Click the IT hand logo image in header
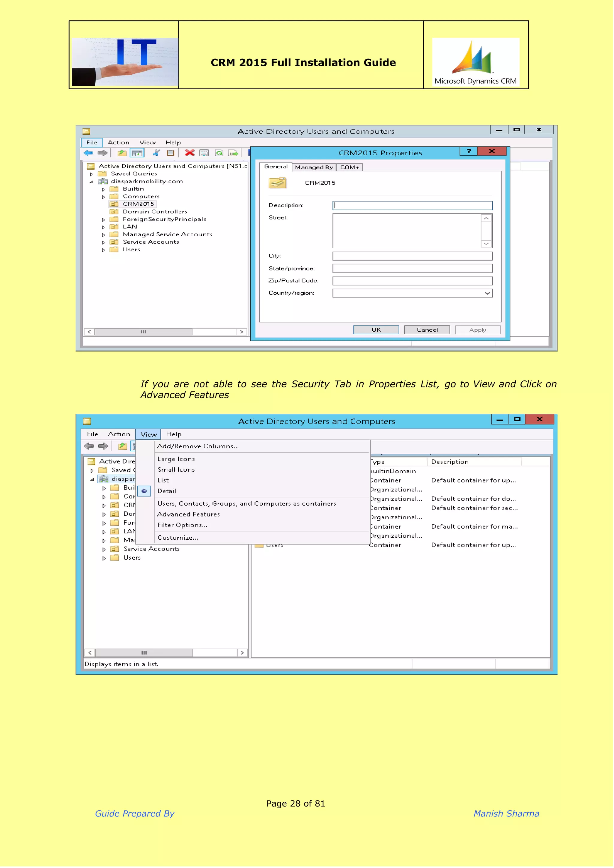The image size is (614, 868). pyautogui.click(x=125, y=62)
